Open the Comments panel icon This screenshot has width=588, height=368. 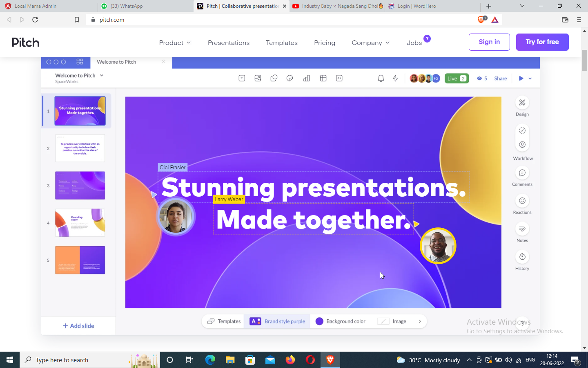[522, 173]
